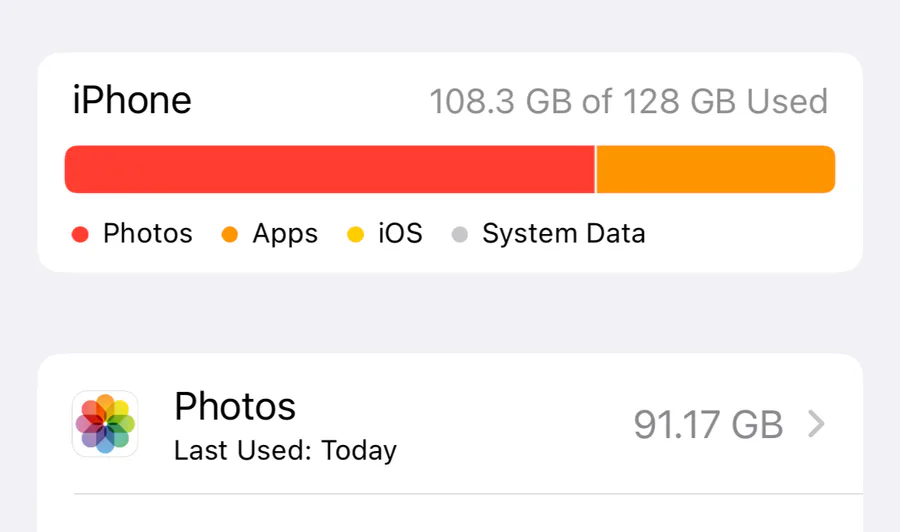Tap the red Photos legend dot
The height and width of the screenshot is (532, 900).
point(80,234)
